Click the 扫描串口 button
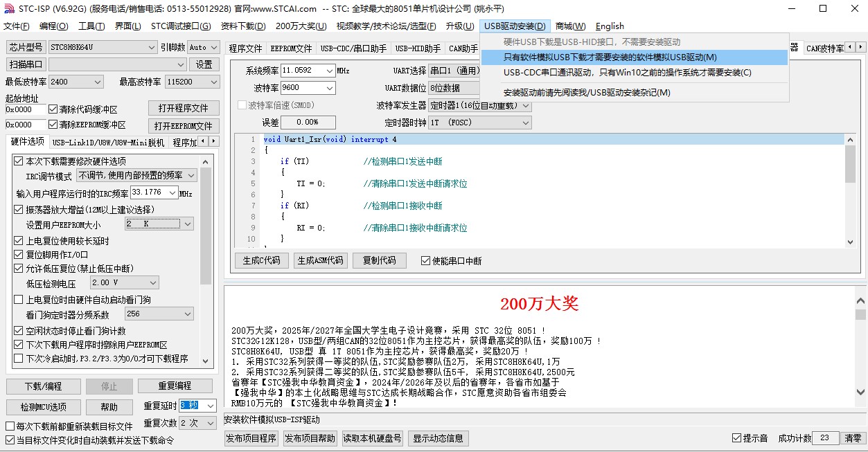 pos(26,64)
